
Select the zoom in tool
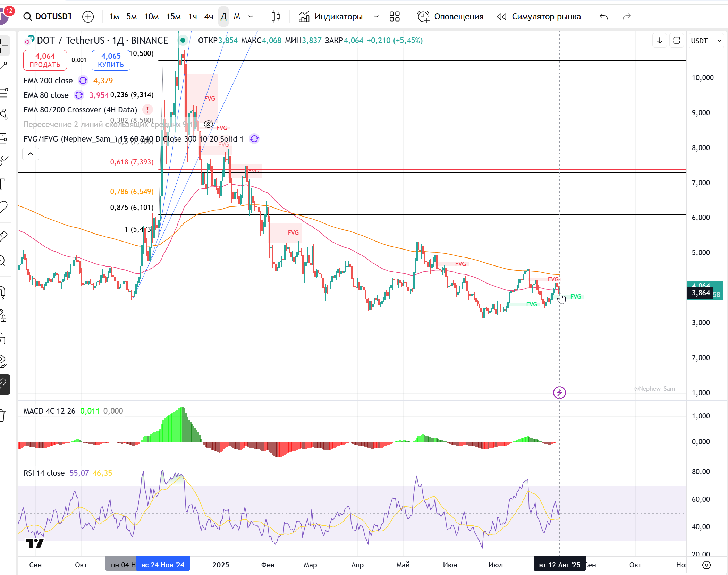pyautogui.click(x=3, y=260)
